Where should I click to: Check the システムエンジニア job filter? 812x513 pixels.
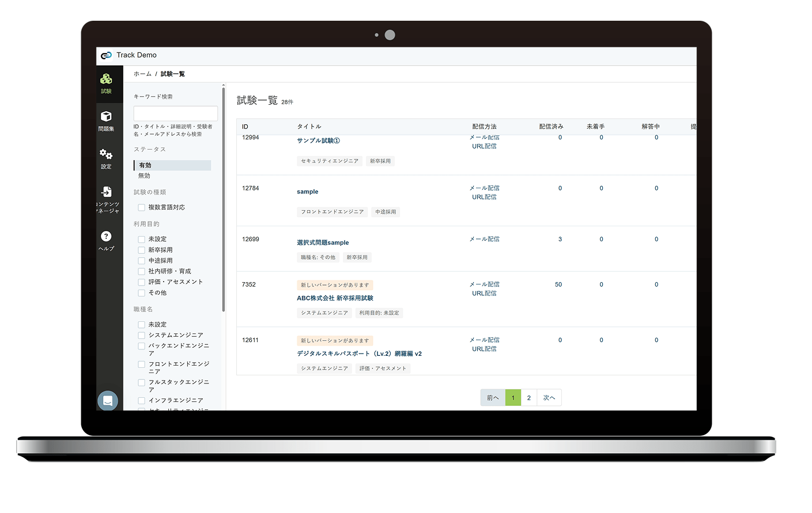[141, 335]
